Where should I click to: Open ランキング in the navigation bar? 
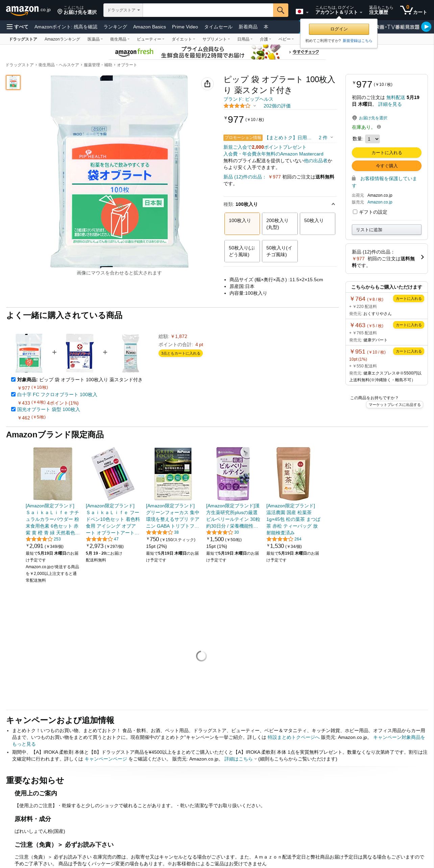pyautogui.click(x=115, y=27)
